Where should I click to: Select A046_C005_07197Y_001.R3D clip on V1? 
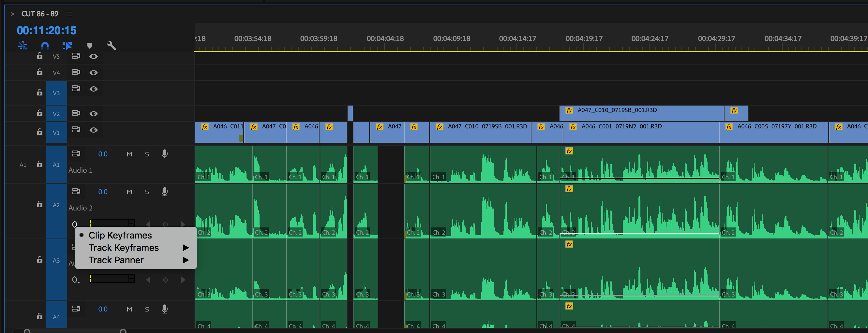(774, 132)
